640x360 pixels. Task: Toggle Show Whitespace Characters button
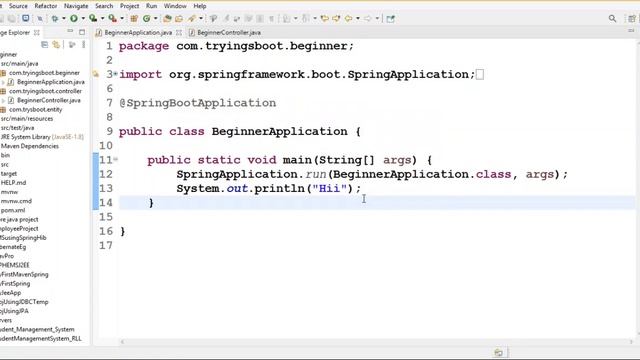[x=271, y=18]
